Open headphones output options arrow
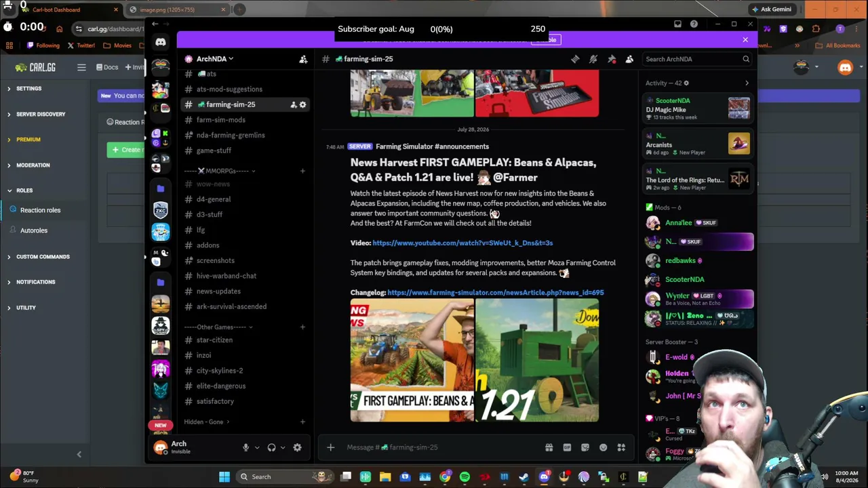This screenshot has width=868, height=488. coord(282,447)
